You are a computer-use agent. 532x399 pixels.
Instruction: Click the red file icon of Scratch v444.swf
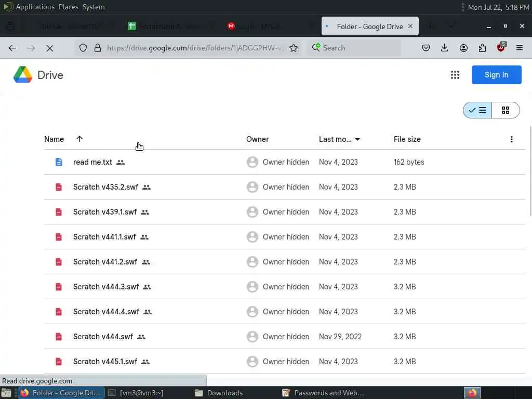[59, 337]
